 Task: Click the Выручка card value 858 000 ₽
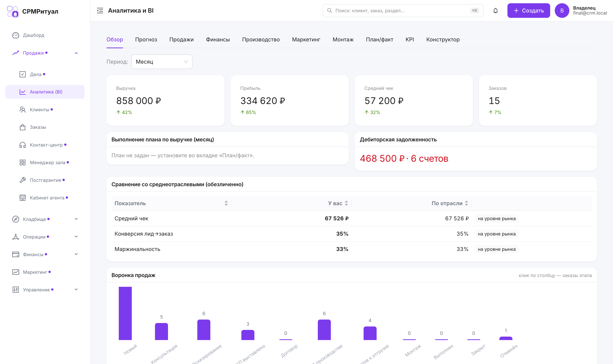point(138,101)
